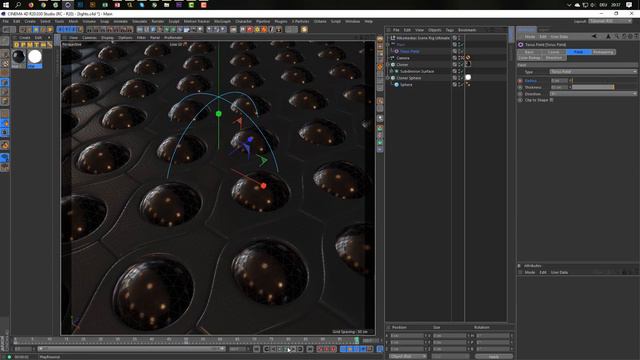Toggle layer box for Torus Field row
Viewport: 640px width, 360px height.
(x=455, y=51)
